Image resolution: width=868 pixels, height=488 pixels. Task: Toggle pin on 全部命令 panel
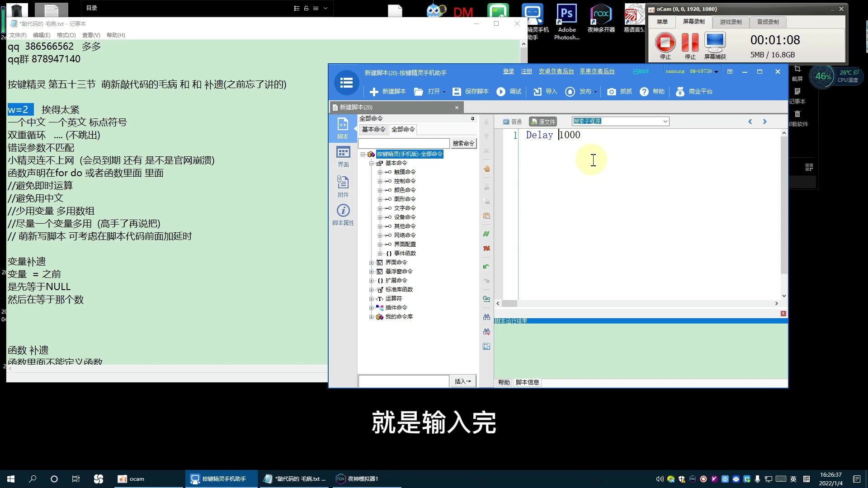click(x=472, y=119)
